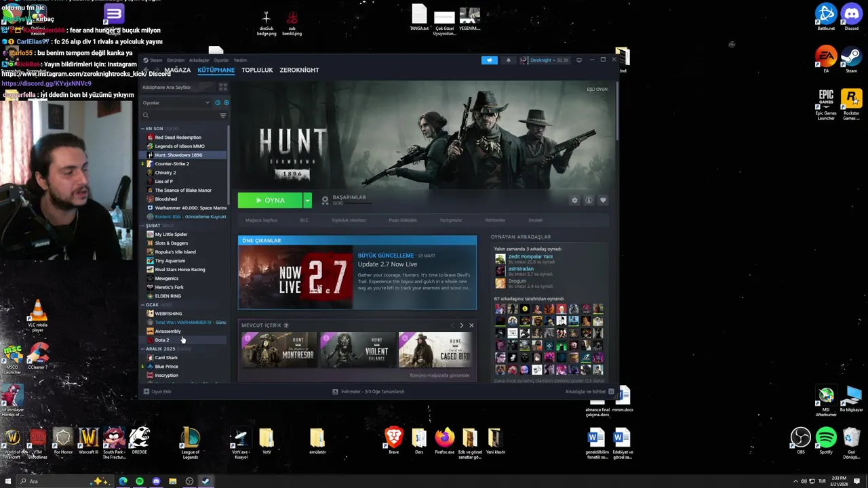Open the Görünüm menu
This screenshot has height=488, width=868.
pos(175,60)
